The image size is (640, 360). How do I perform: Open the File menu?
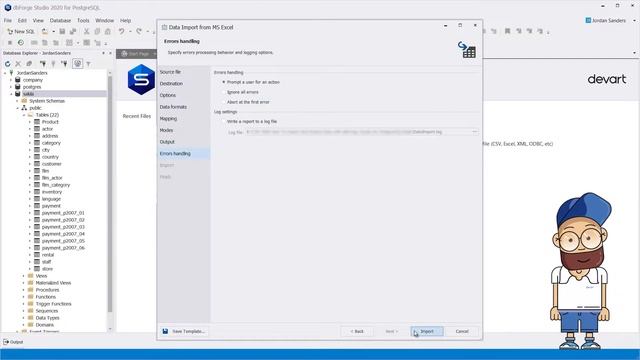[x=8, y=20]
